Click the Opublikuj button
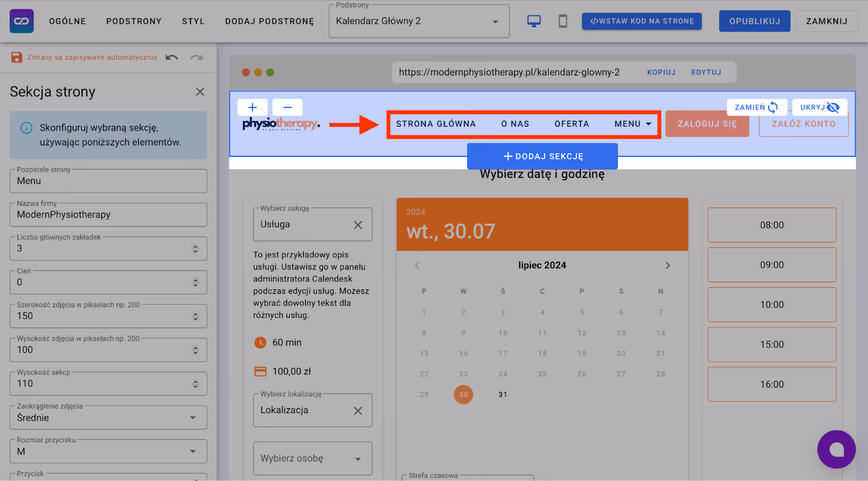 pos(754,21)
